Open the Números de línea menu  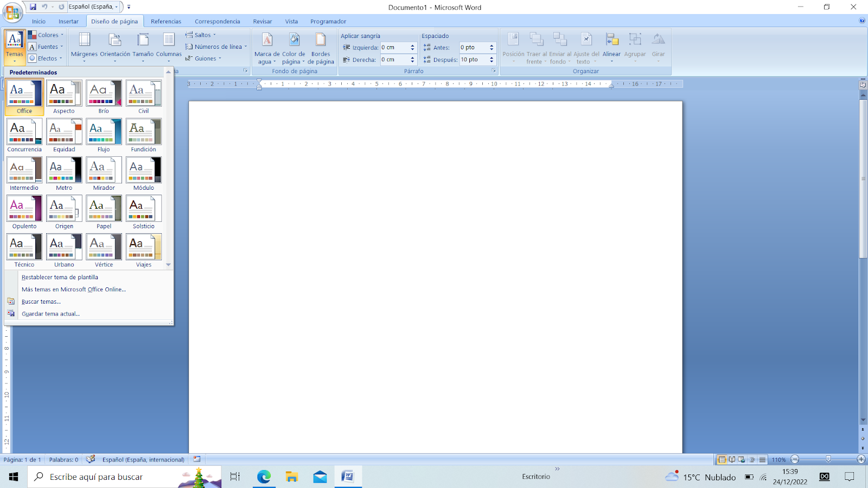(216, 47)
